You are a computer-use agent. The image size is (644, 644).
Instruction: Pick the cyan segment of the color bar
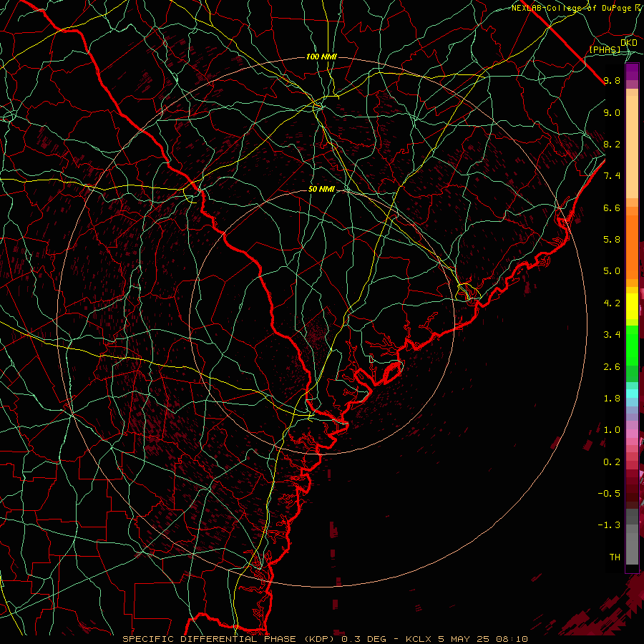coord(632,394)
